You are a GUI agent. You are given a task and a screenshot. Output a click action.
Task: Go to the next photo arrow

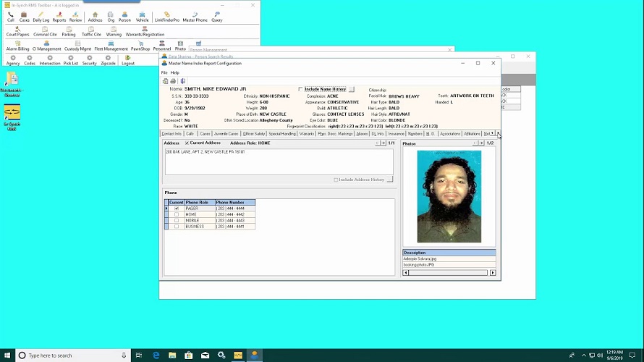tap(481, 143)
